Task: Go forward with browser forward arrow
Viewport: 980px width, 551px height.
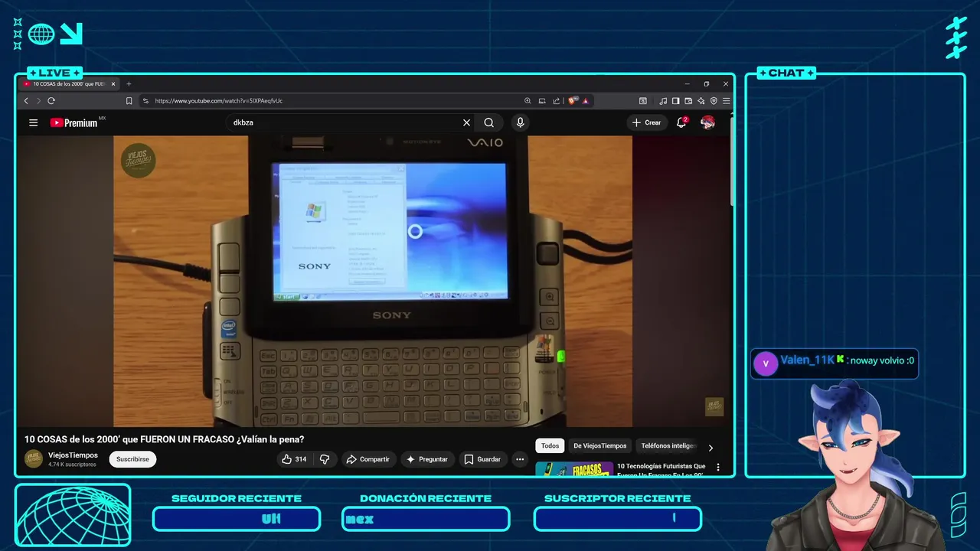Action: click(38, 100)
